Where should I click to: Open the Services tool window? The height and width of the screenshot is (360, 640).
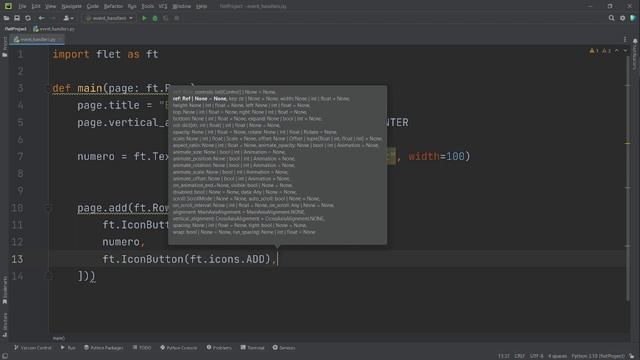284,348
